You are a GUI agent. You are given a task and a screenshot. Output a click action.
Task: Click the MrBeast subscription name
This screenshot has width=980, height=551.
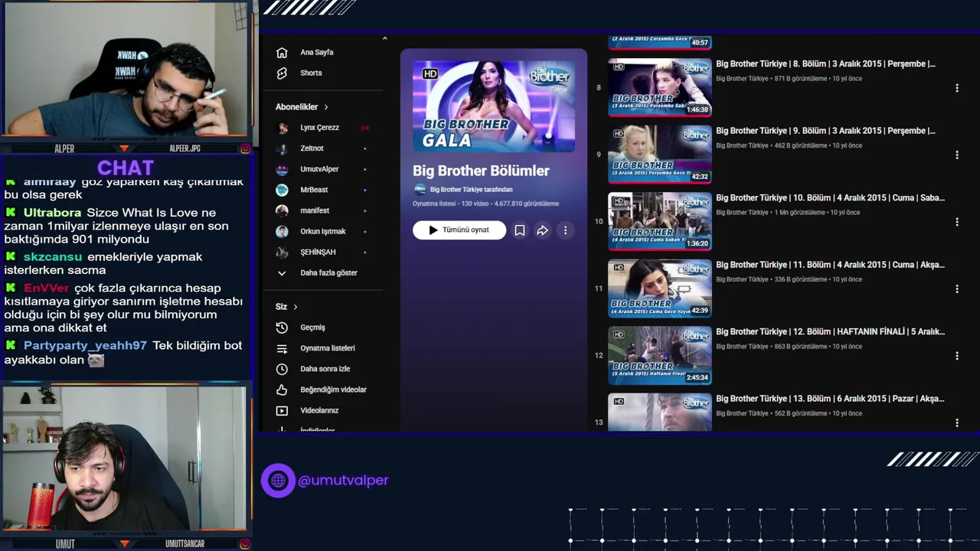(x=314, y=190)
